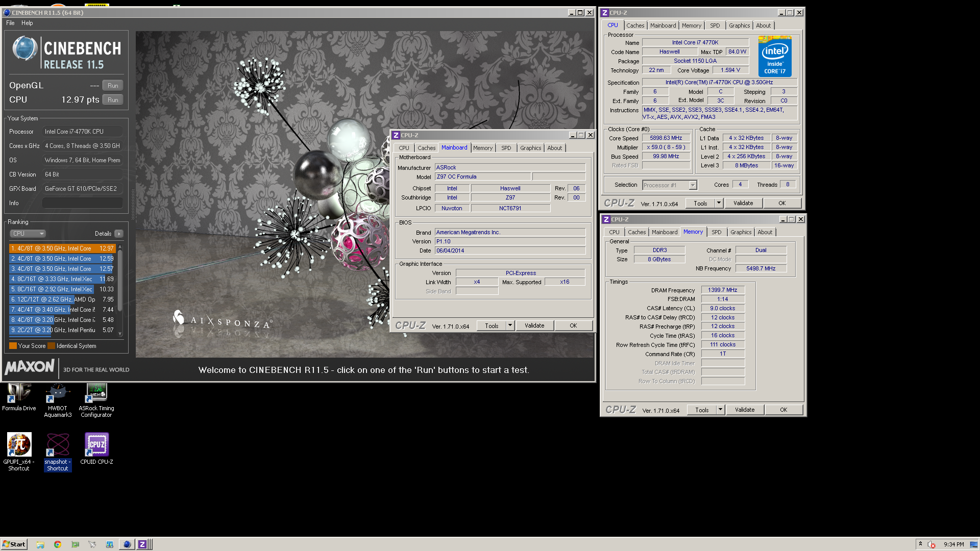980x551 pixels.
Task: Click the show desktop icon next to the clock
Action: pos(973,544)
